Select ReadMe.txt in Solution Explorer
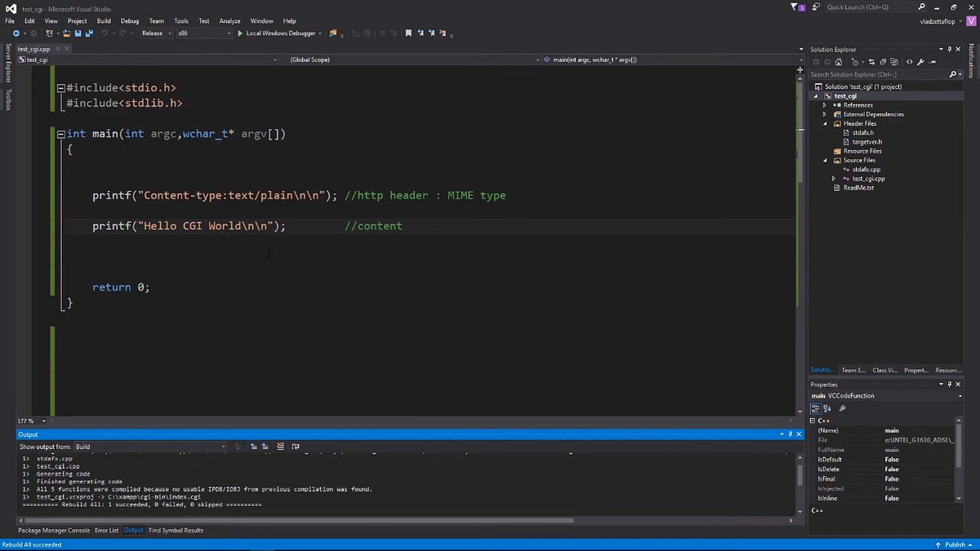 pos(858,188)
